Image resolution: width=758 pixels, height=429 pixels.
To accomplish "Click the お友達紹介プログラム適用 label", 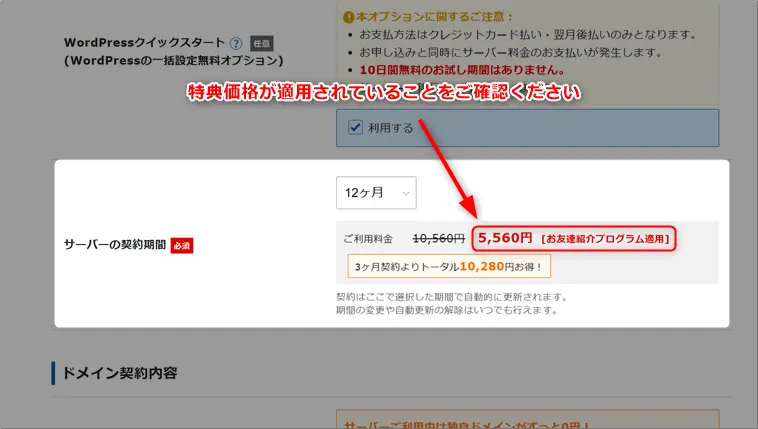I will point(605,239).
